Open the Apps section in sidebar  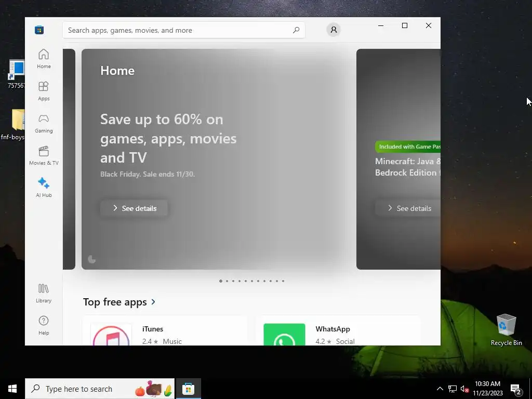[44, 91]
